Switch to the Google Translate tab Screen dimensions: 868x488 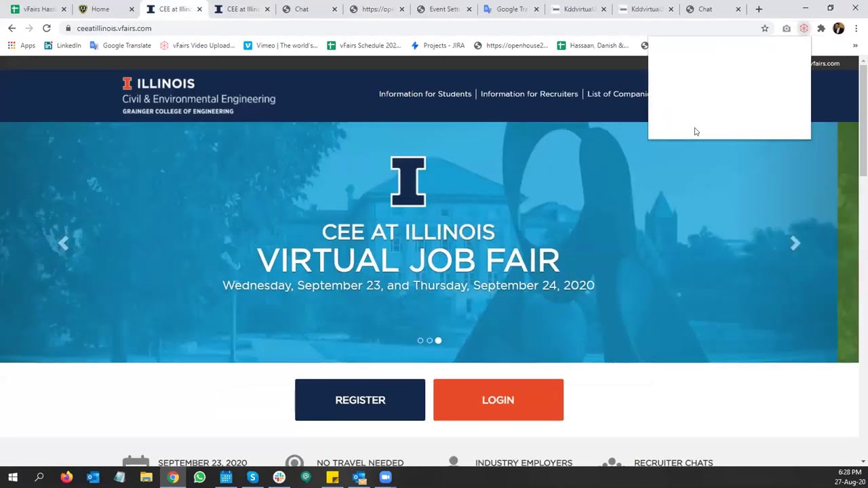tap(510, 9)
